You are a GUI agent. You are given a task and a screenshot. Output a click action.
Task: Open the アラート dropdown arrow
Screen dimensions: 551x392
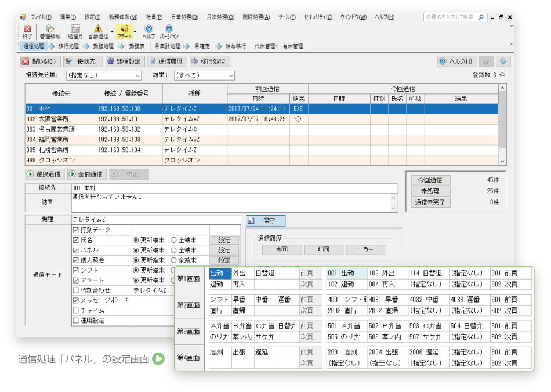click(135, 31)
